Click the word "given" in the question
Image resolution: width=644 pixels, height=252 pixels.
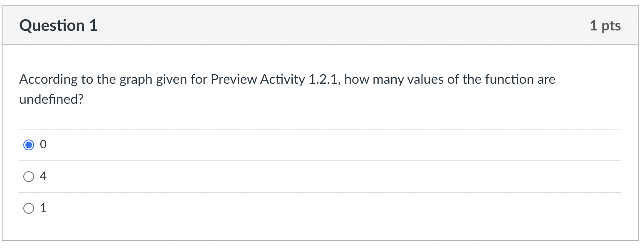[x=172, y=80]
